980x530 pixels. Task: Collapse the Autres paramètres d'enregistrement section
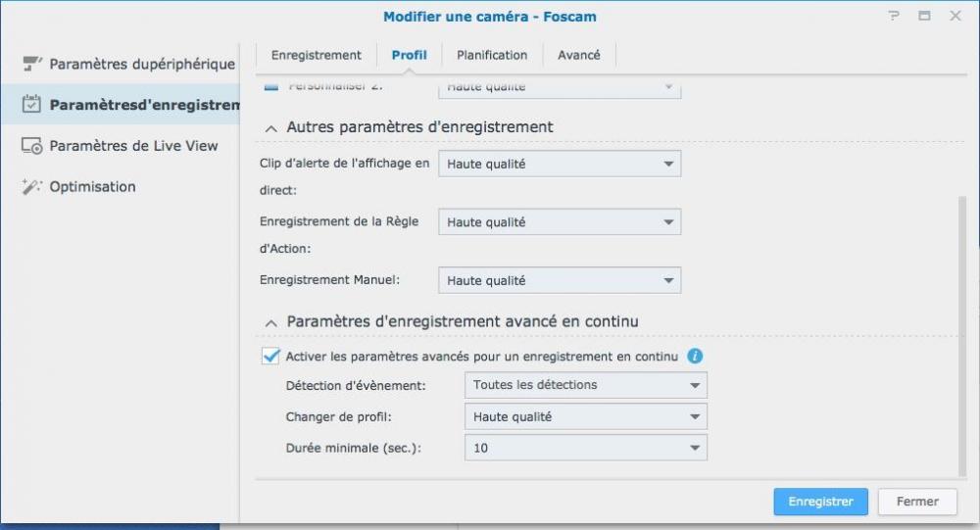270,127
